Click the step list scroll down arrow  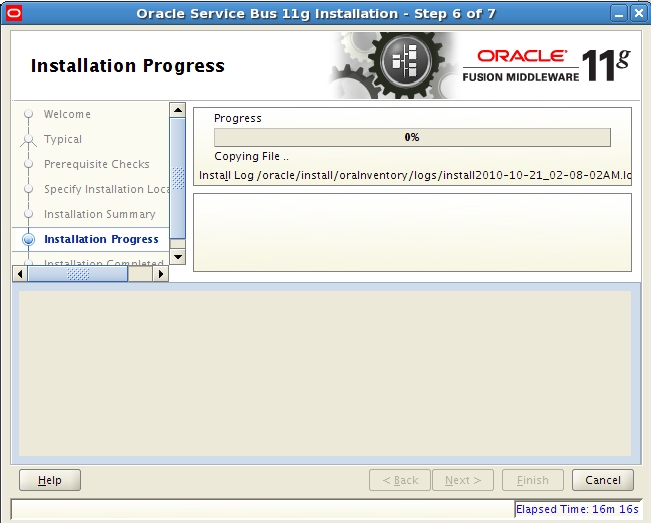coord(178,257)
